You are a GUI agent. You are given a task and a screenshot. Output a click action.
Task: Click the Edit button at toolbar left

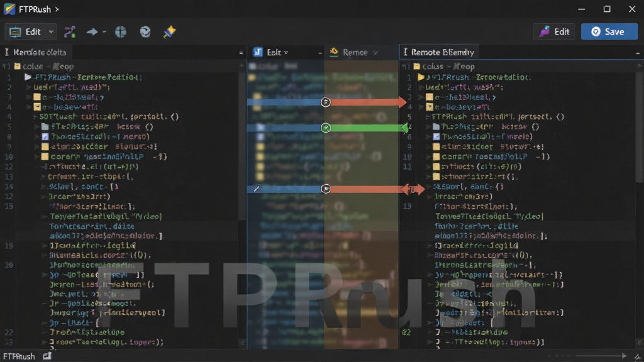(x=30, y=31)
